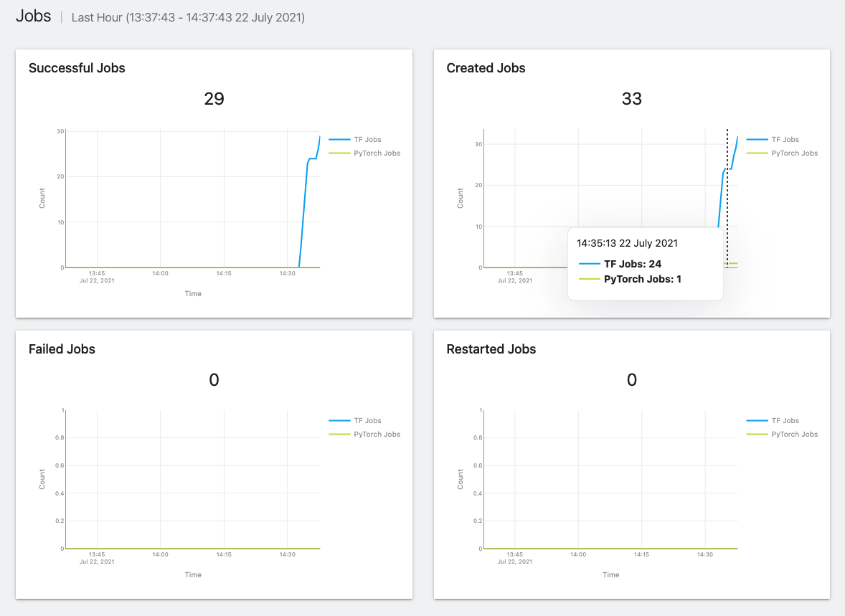Click the created jobs total 33

[631, 99]
